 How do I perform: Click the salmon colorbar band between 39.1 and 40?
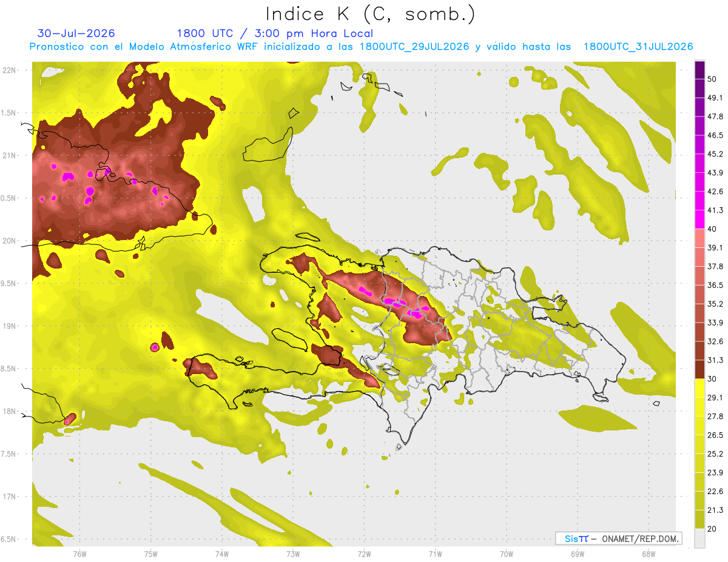click(x=699, y=238)
